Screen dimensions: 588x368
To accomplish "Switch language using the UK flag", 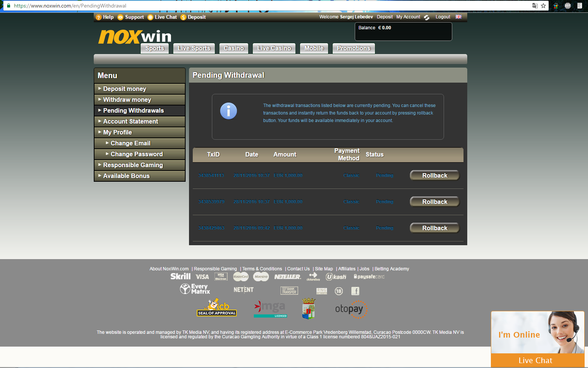I will click(459, 17).
